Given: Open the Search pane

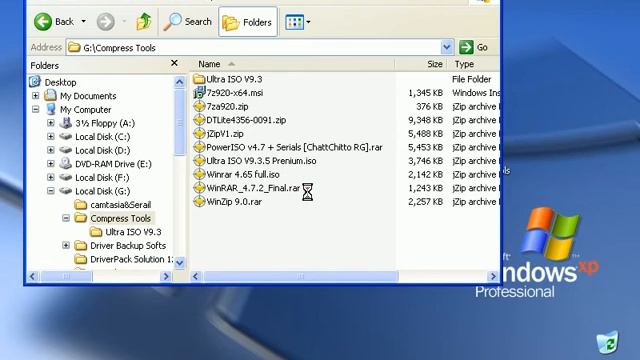Looking at the screenshot, I should (188, 22).
